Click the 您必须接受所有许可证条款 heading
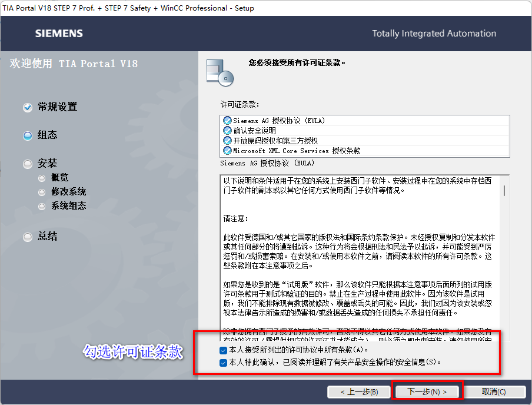The image size is (532, 405). 297,63
